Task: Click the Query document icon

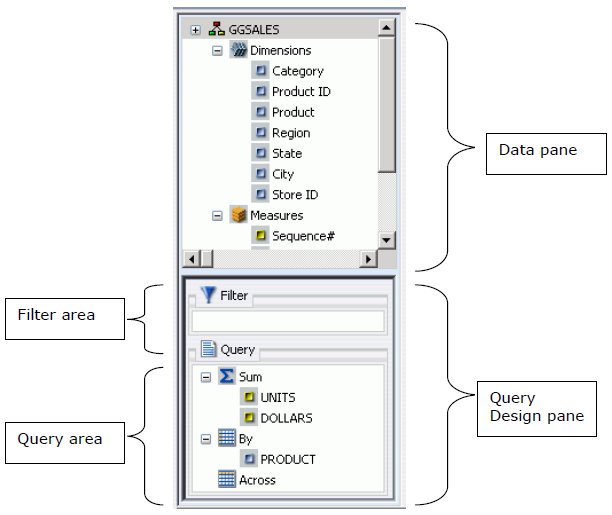Action: pos(208,349)
